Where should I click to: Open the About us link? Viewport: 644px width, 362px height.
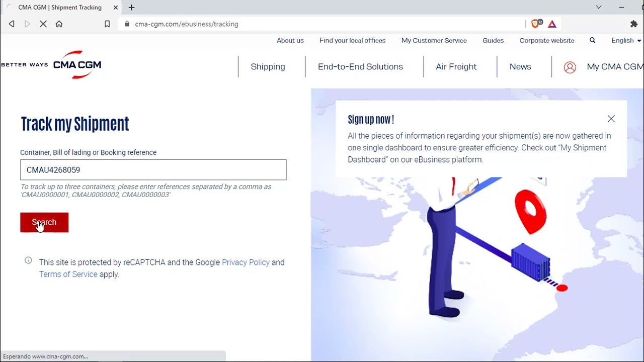(x=290, y=40)
